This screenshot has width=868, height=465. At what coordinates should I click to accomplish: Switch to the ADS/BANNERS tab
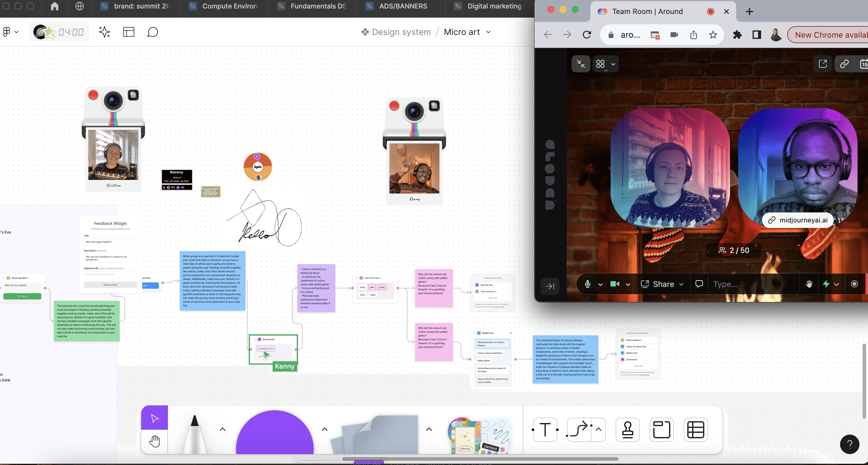coord(403,6)
